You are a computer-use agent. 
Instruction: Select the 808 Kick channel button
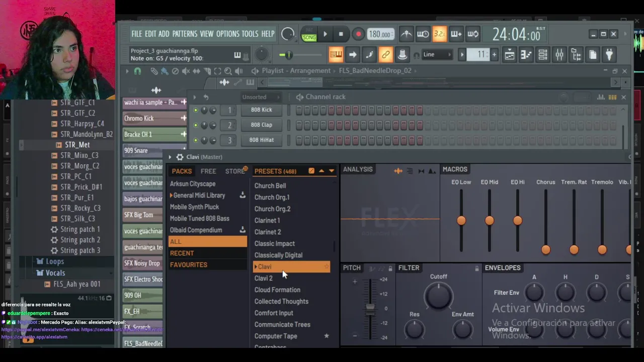(x=261, y=110)
